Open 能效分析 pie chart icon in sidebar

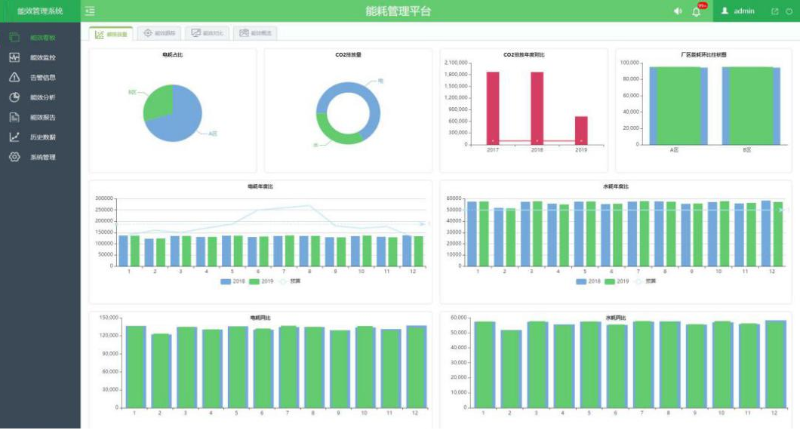pos(14,97)
